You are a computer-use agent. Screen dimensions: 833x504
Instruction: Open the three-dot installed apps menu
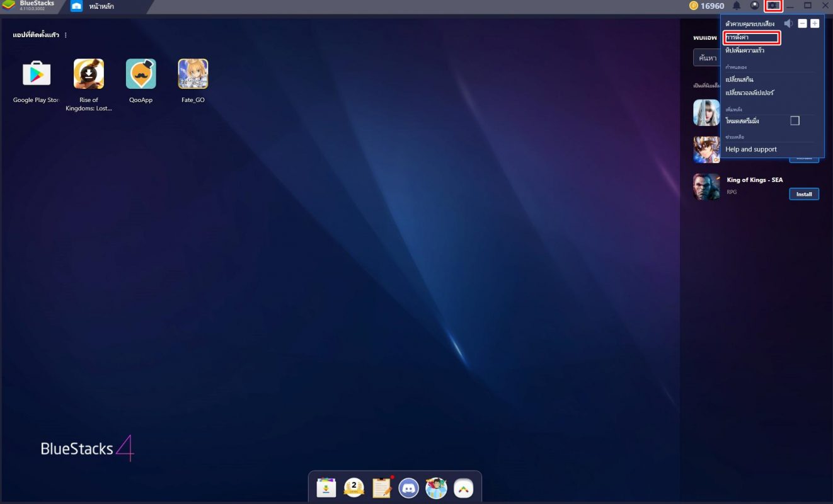pos(66,35)
